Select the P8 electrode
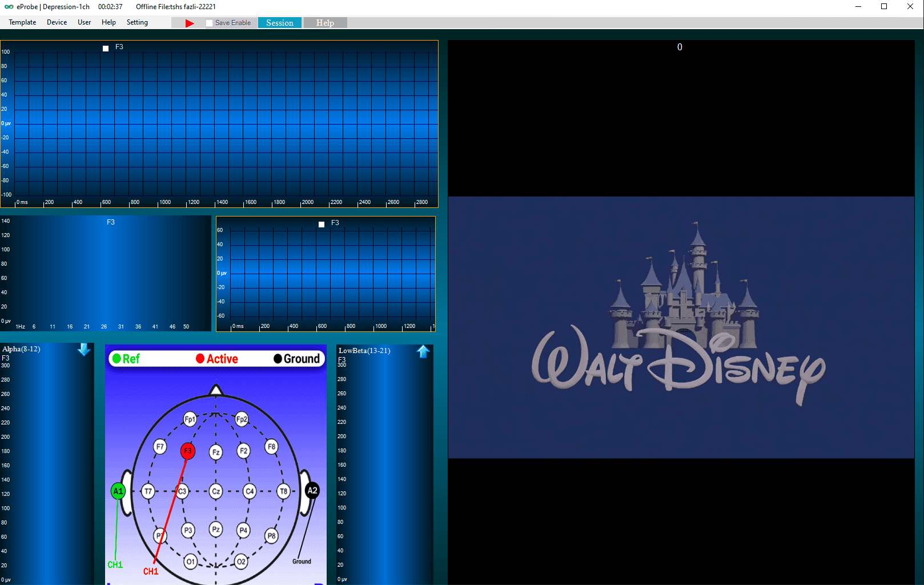Viewport: 924px width, 585px height. pyautogui.click(x=272, y=536)
